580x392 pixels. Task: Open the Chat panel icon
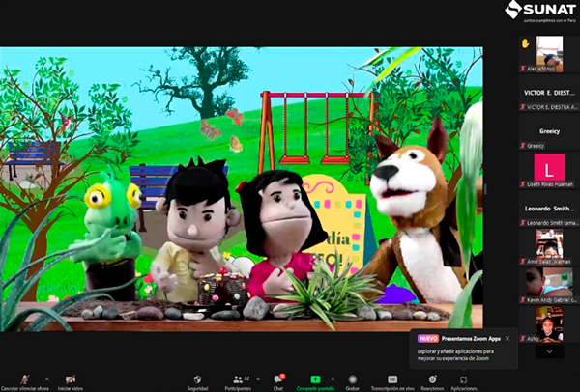[279, 379]
